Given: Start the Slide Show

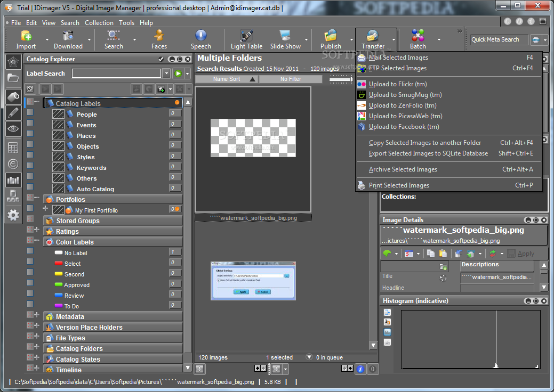Looking at the screenshot, I should tap(285, 39).
